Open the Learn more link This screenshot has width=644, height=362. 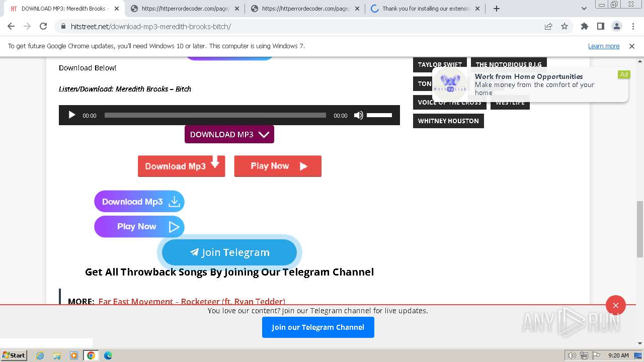604,46
